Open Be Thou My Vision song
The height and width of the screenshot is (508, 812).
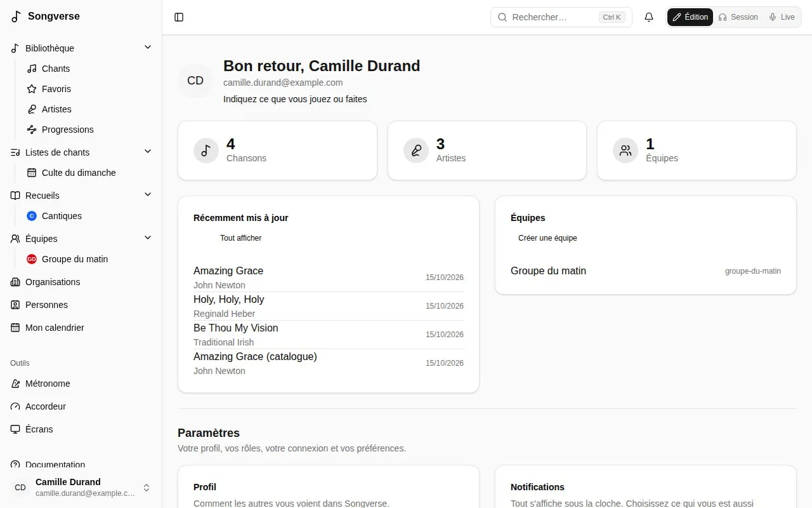pos(329,335)
